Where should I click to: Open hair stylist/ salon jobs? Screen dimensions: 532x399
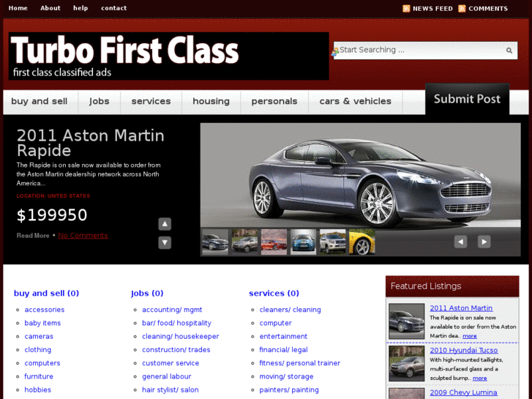tap(171, 389)
